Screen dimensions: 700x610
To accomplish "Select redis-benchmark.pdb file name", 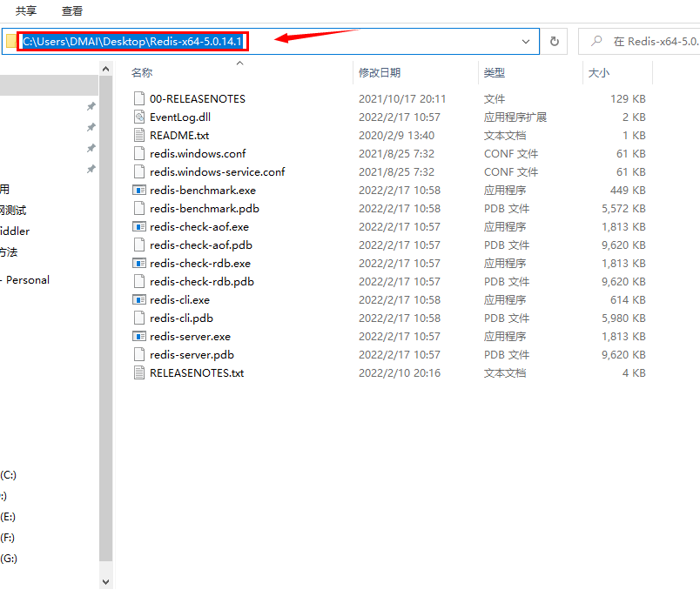I will (205, 208).
